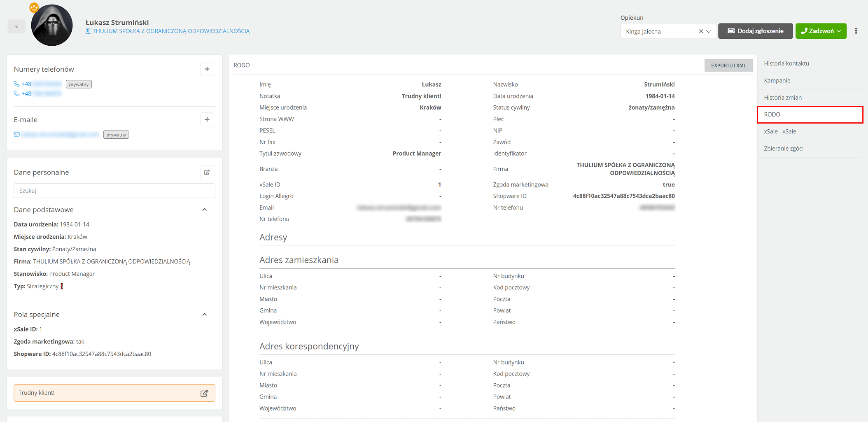The image size is (868, 422).
Task: Click the Zgoda marketingowa: tak line
Action: click(49, 342)
